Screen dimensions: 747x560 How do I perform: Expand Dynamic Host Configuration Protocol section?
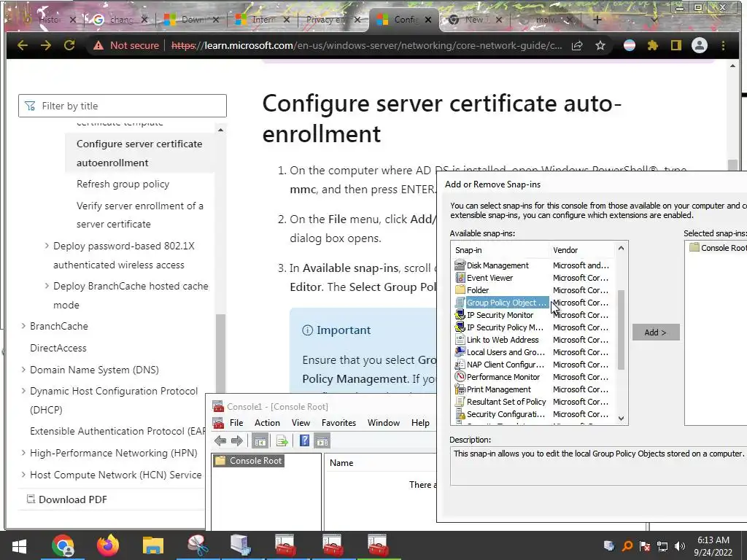(23, 391)
